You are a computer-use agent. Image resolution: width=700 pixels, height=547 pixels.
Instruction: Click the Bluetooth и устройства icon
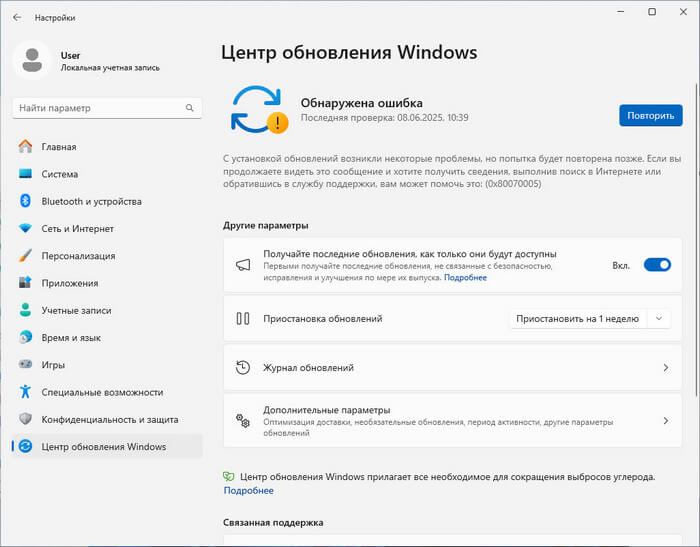[26, 201]
